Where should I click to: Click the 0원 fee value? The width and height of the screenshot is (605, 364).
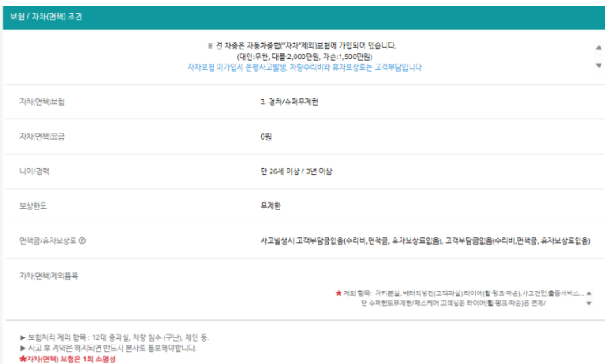click(x=265, y=136)
